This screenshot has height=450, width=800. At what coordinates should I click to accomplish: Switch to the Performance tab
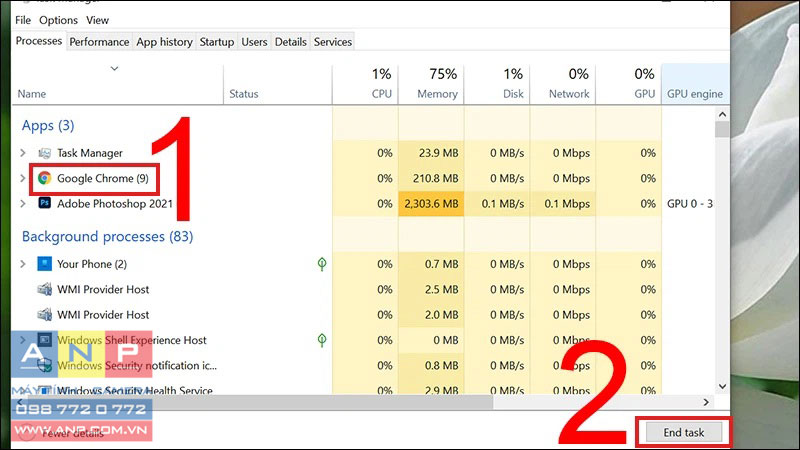99,42
